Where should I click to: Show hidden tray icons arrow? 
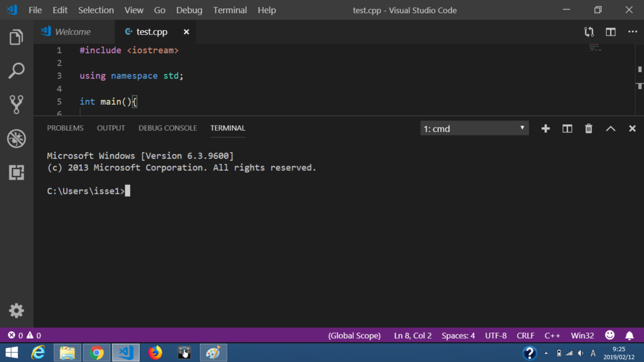coord(546,353)
